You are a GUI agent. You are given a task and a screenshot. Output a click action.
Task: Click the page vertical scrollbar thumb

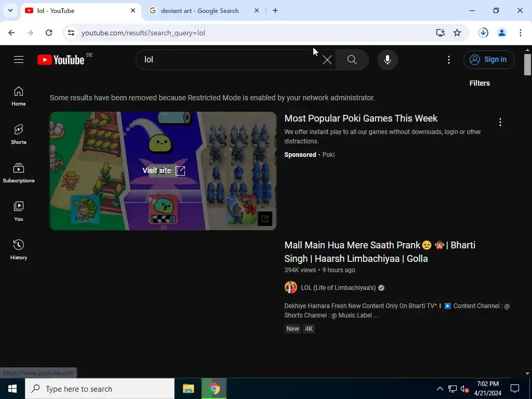tap(527, 64)
